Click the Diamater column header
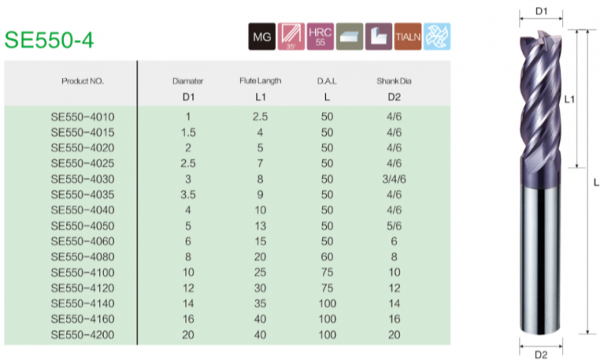This screenshot has width=615, height=364. tap(188, 80)
